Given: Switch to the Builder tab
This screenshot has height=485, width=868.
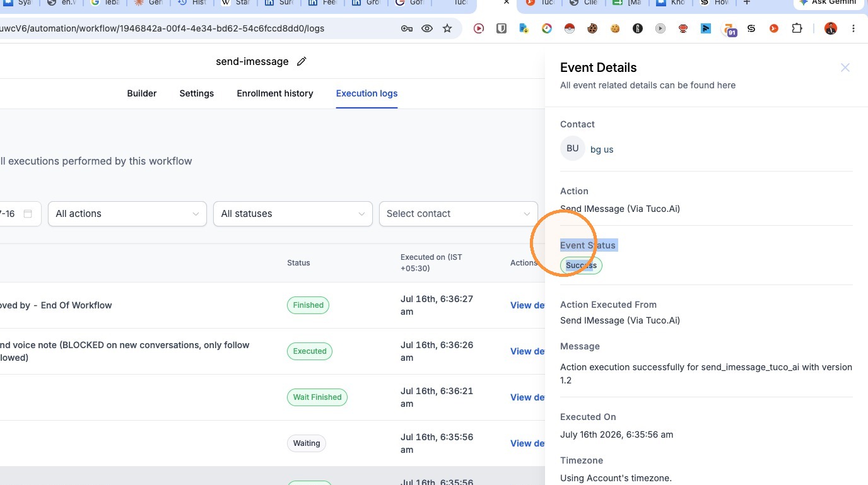Looking at the screenshot, I should click(142, 93).
